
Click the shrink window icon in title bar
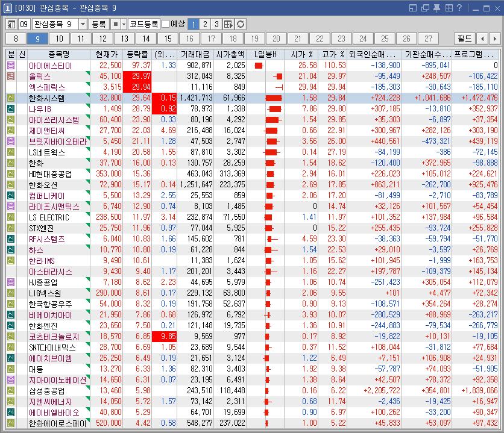(x=413, y=8)
